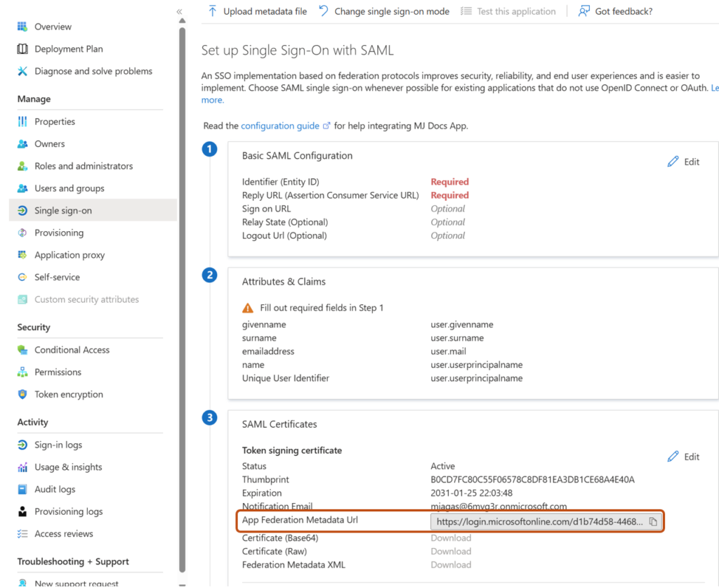Click the Usage & insights chart icon
The image size is (719, 588).
coord(22,467)
